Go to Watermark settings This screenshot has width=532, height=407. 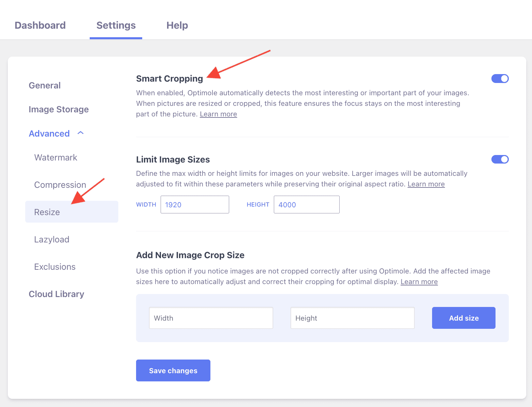pyautogui.click(x=56, y=157)
